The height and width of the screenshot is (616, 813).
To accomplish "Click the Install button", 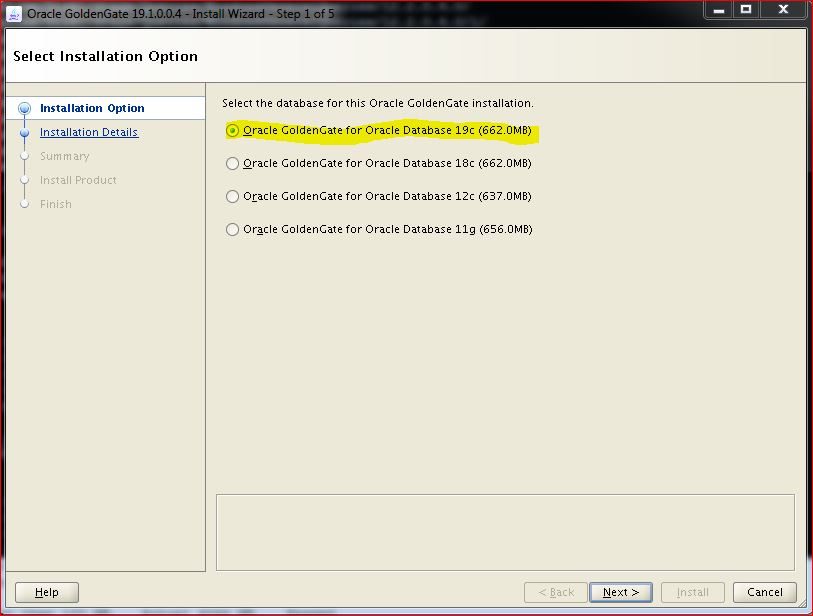I will tap(692, 592).
